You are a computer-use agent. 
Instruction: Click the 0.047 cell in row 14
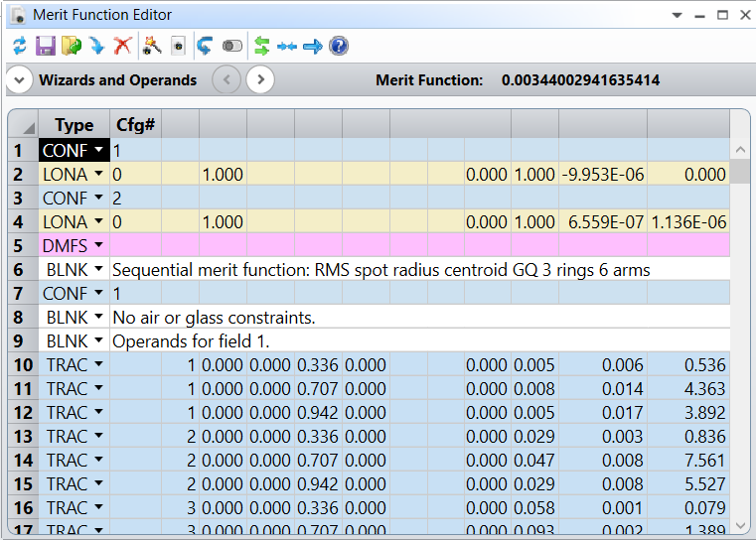[534, 461]
